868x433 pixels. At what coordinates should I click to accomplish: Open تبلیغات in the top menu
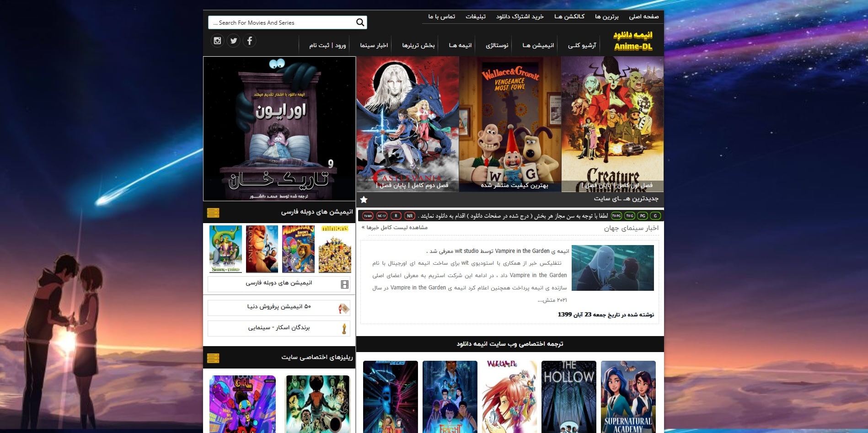pos(476,16)
